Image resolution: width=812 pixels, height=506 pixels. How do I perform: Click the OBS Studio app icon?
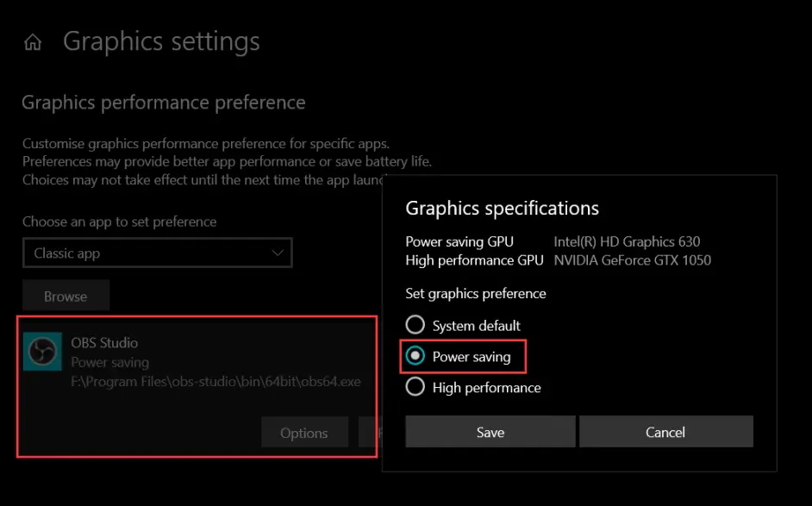coord(42,351)
